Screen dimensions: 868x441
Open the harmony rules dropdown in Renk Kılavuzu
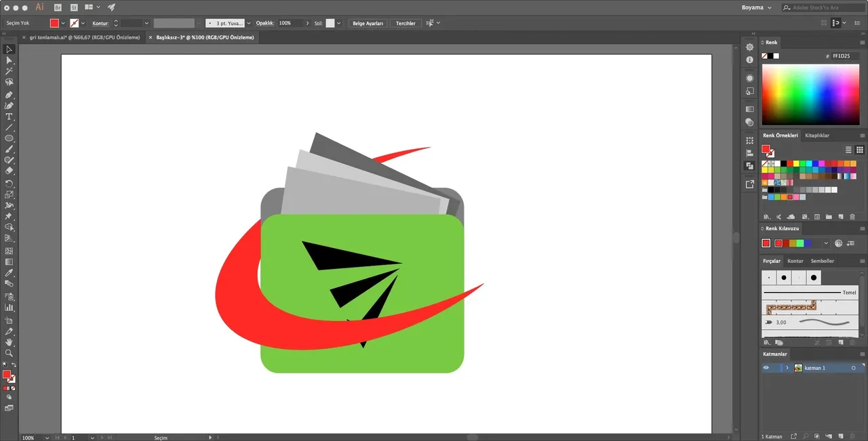[826, 243]
